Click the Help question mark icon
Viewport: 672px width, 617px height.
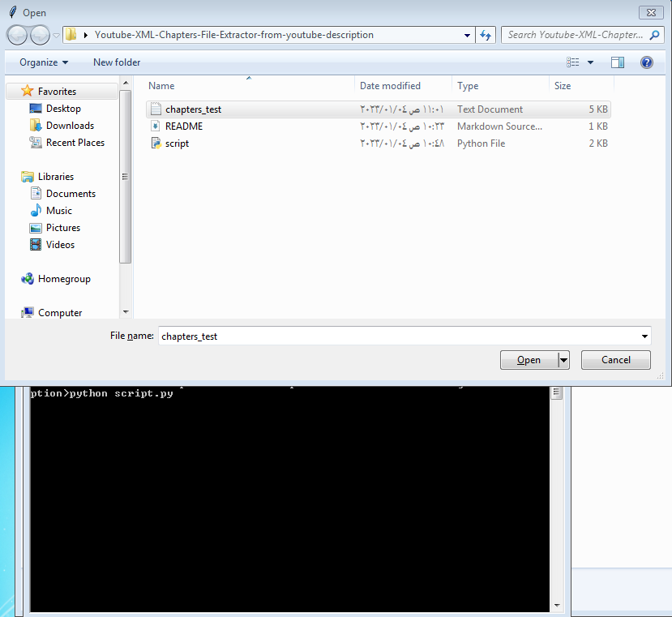pos(646,62)
